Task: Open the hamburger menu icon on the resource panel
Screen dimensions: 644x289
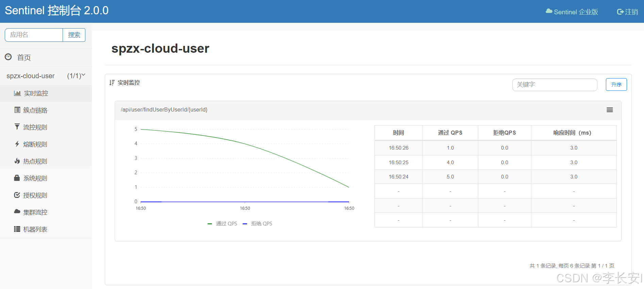Action: [610, 110]
